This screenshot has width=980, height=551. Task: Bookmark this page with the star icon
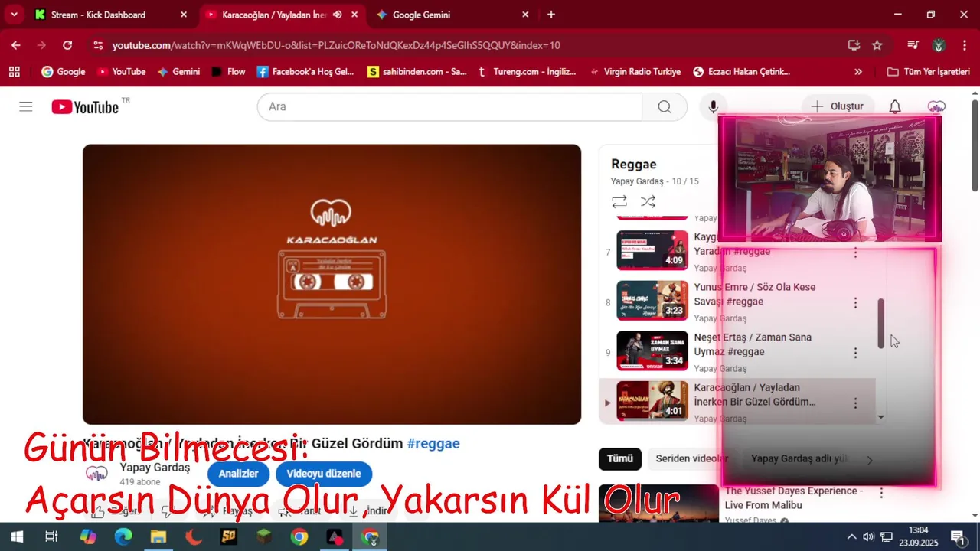tap(877, 45)
